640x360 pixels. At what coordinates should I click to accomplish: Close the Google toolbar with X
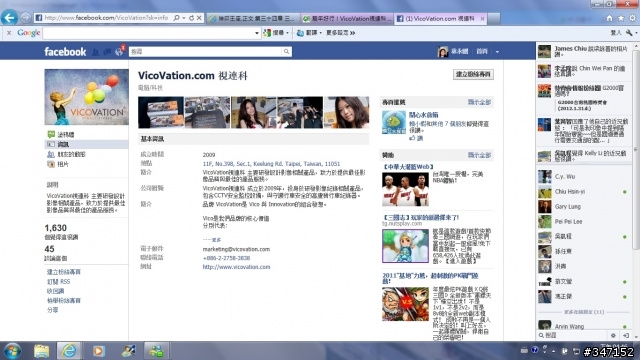tap(9, 33)
